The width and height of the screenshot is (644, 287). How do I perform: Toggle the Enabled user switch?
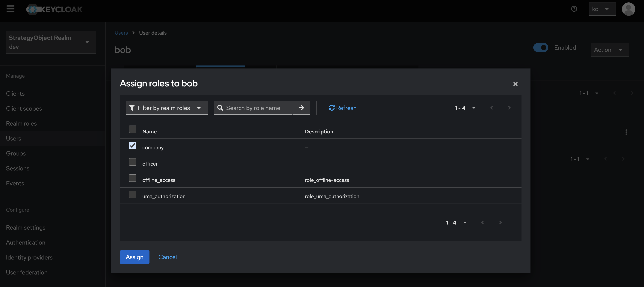(x=540, y=48)
